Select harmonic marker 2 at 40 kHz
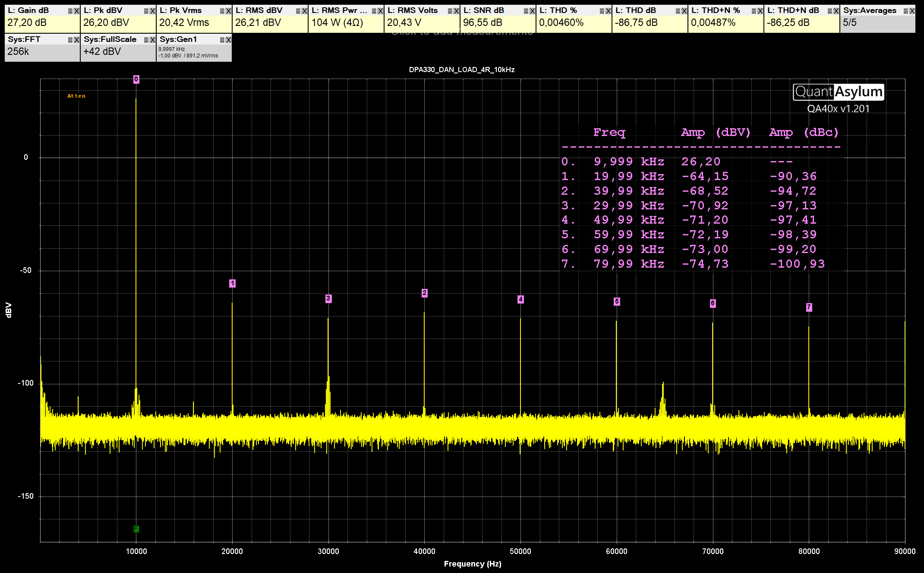Image resolution: width=924 pixels, height=573 pixels. click(x=425, y=293)
